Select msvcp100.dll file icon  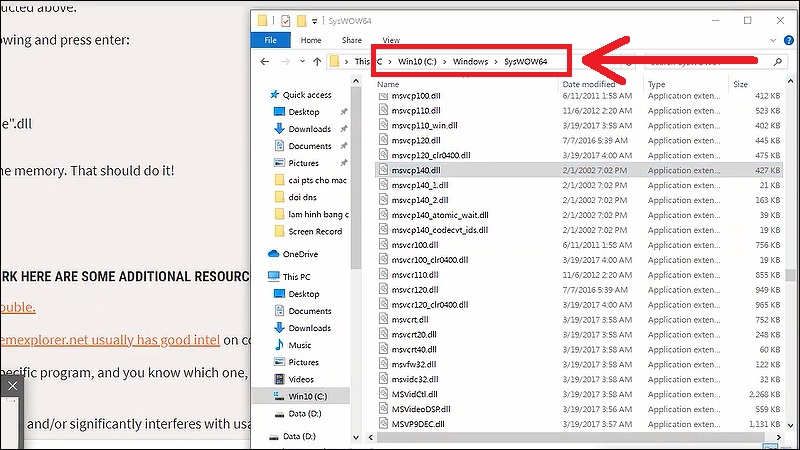coord(384,95)
